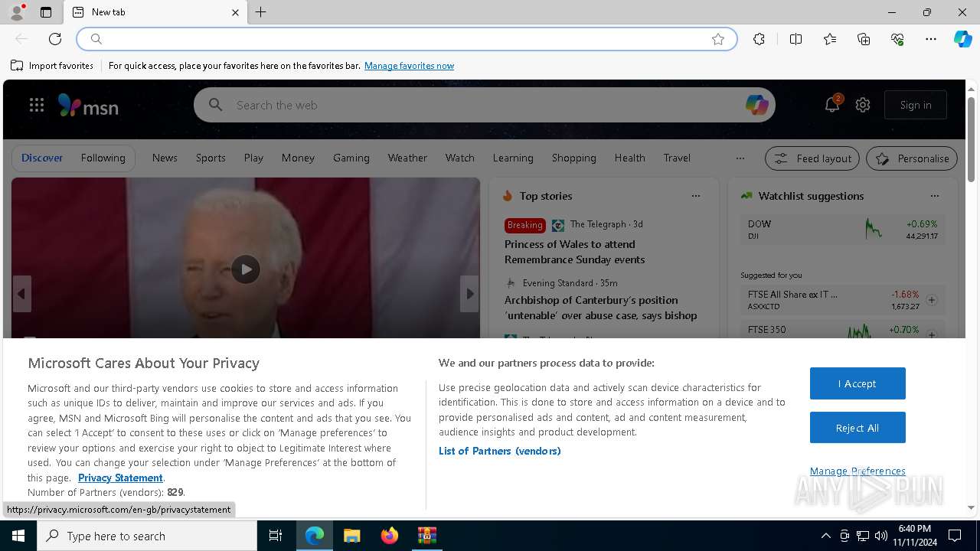
Task: Open the Favorites hub
Action: (x=830, y=39)
